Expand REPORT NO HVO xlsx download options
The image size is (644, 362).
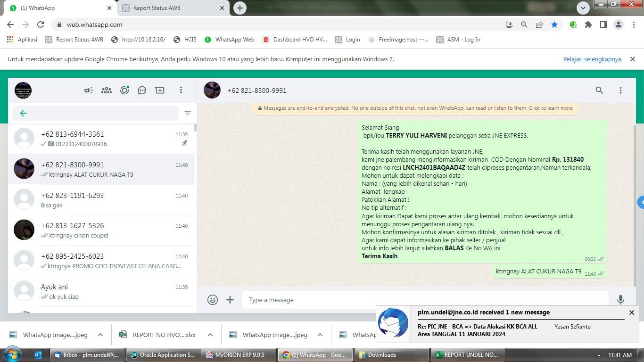click(x=210, y=335)
